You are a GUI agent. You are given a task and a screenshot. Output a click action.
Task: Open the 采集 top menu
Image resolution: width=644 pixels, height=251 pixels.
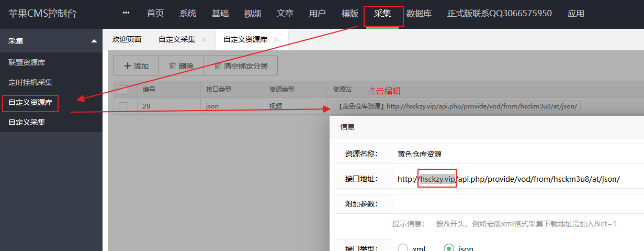click(382, 14)
